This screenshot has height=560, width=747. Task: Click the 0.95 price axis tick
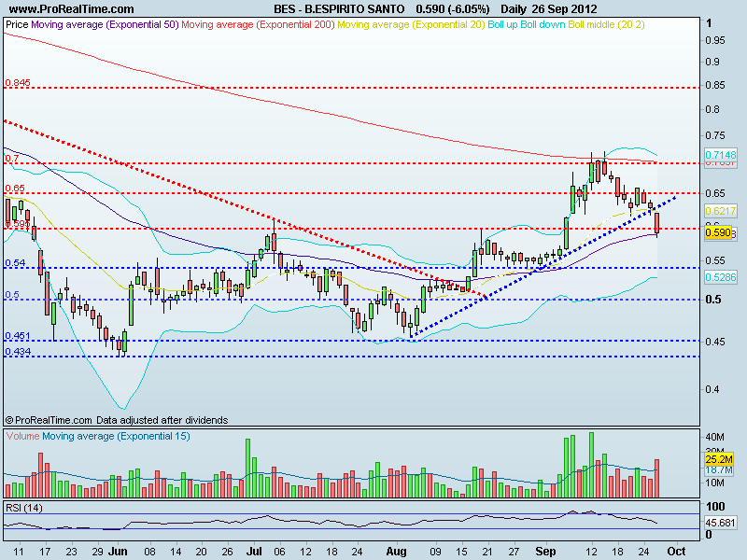point(715,40)
